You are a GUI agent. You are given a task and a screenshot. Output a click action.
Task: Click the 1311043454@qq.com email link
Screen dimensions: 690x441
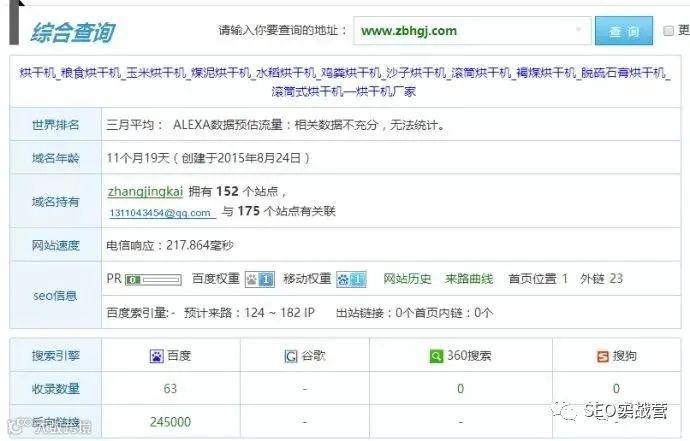click(162, 213)
